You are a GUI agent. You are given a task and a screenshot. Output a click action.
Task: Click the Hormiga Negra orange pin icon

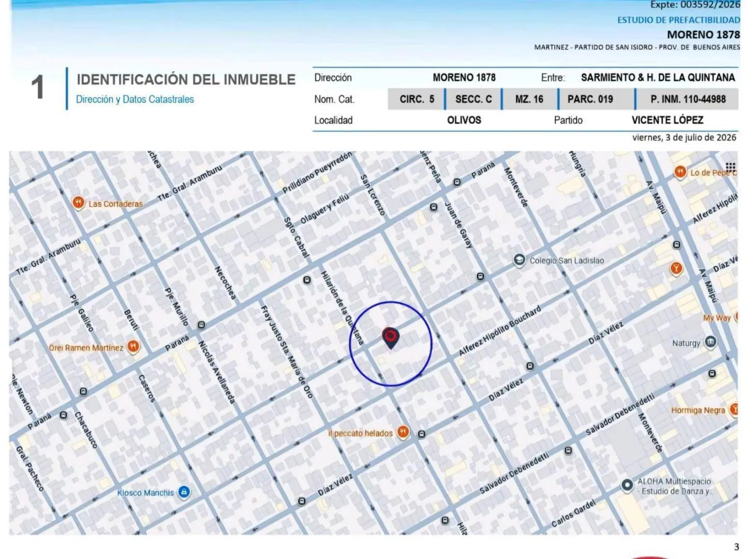pos(734,409)
